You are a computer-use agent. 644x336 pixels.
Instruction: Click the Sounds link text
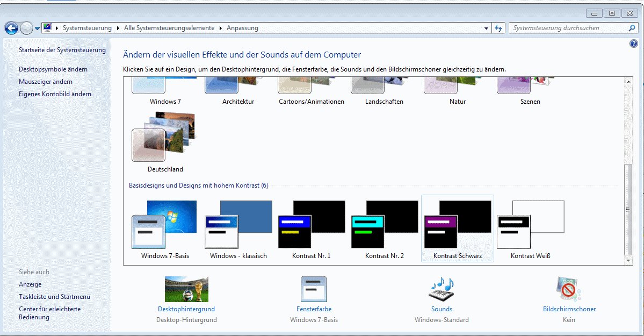click(x=442, y=309)
